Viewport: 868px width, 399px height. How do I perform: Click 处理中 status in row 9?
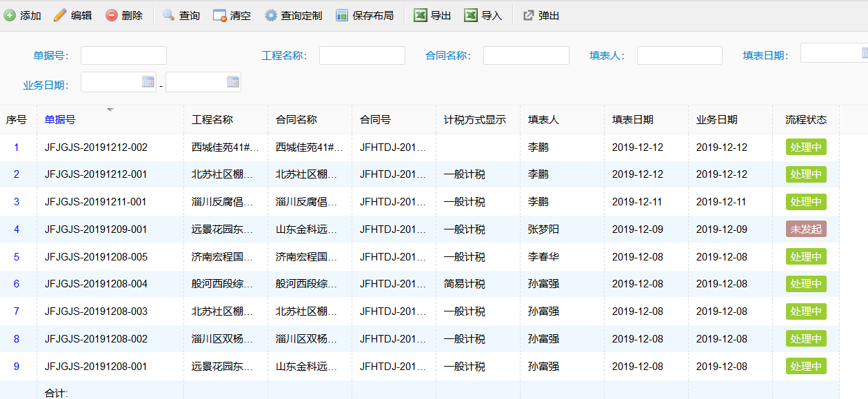pyautogui.click(x=806, y=367)
